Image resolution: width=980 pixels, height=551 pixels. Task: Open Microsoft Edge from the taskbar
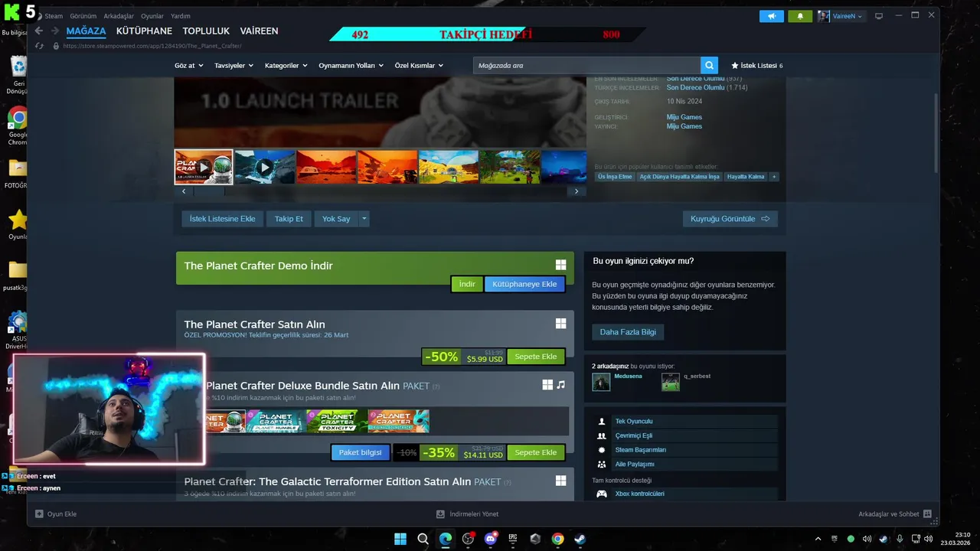pyautogui.click(x=446, y=539)
